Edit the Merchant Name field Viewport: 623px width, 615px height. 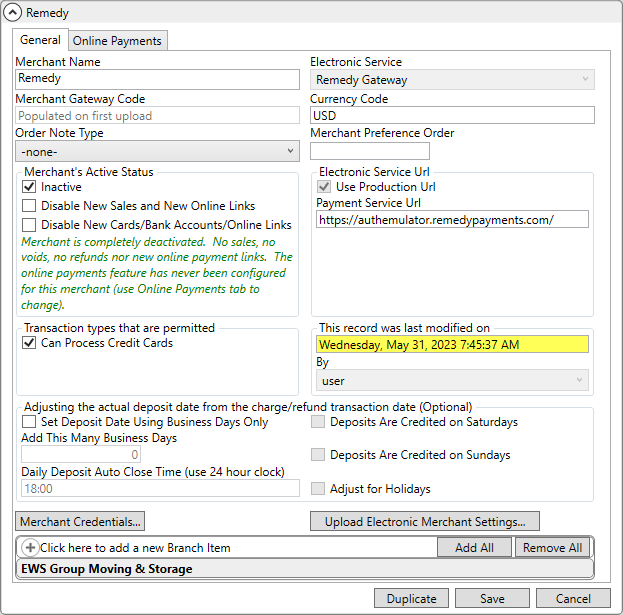[x=157, y=79]
